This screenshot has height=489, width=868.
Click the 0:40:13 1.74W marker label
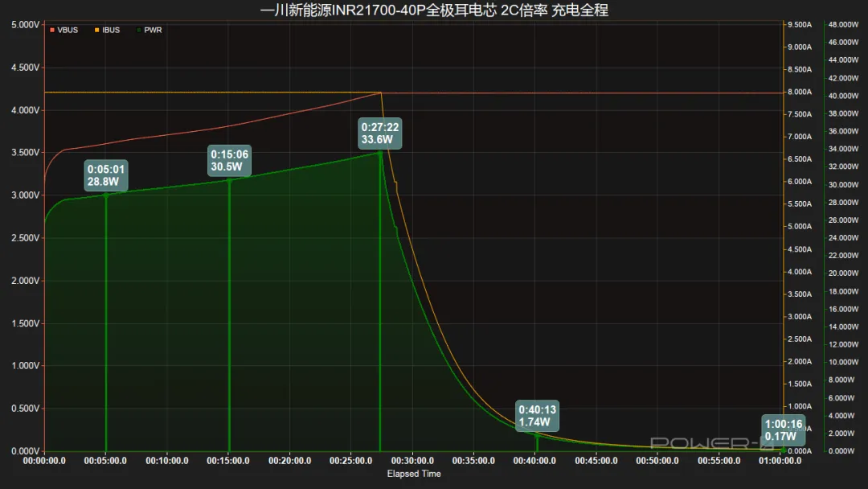537,416
